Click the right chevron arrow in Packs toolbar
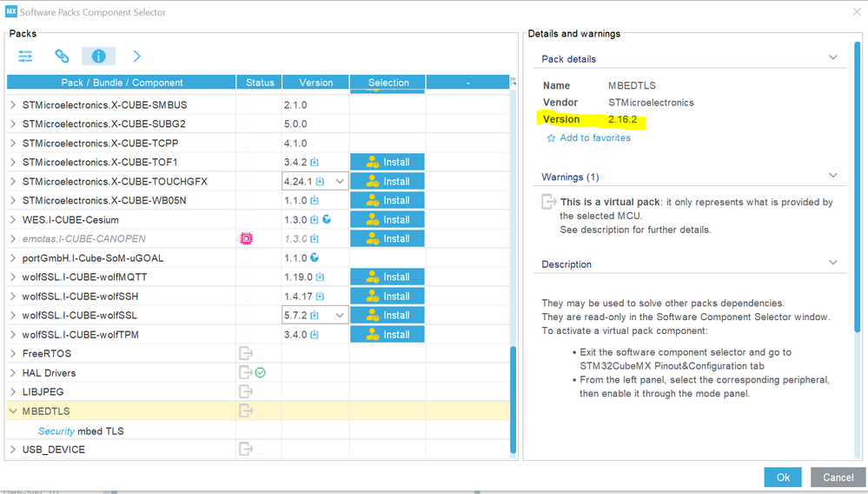The width and height of the screenshot is (868, 494). [136, 56]
